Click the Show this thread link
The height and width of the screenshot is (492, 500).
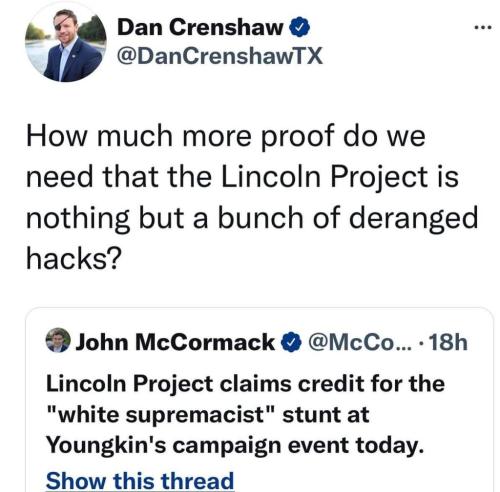click(x=140, y=480)
